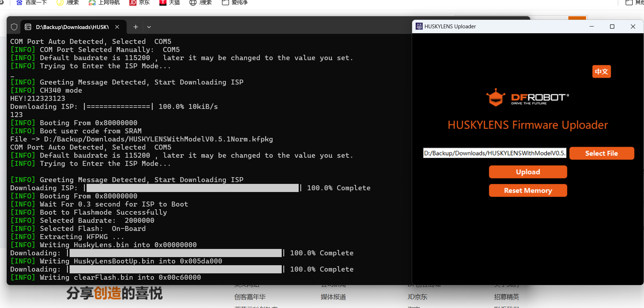The height and width of the screenshot is (308, 644).
Task: Open the 天猫 bookmark
Action: click(x=170, y=2)
